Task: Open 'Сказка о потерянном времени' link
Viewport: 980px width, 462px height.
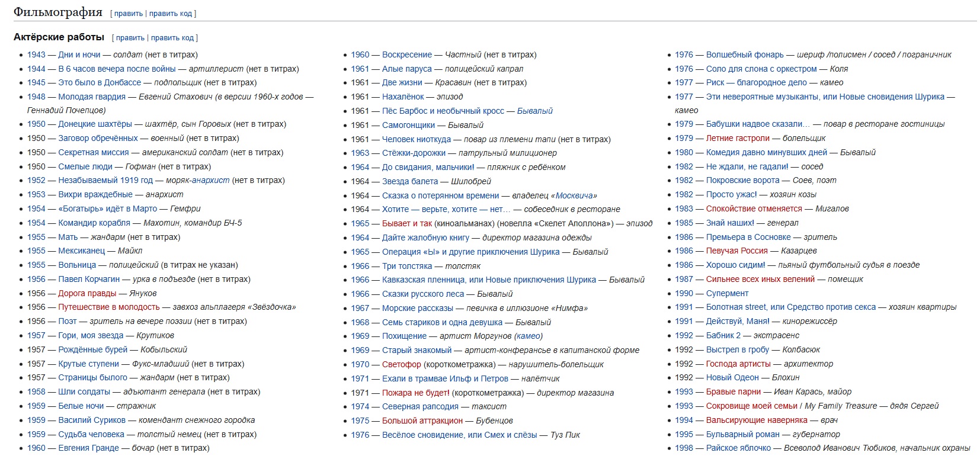Action: 441,195
